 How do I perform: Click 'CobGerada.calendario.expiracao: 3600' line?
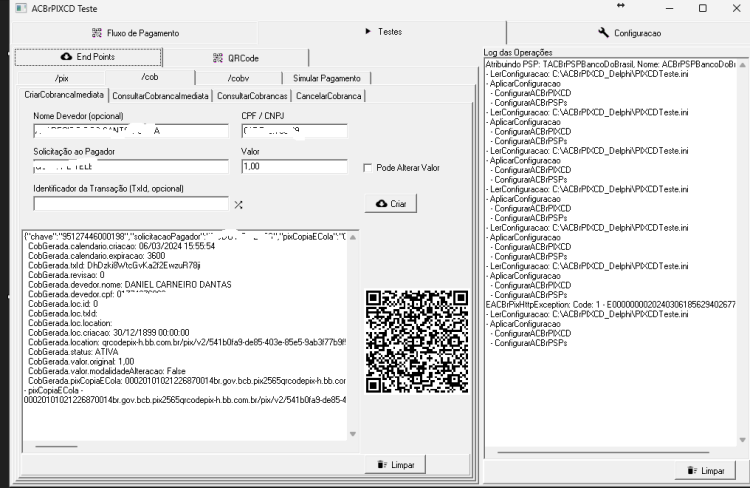97,256
